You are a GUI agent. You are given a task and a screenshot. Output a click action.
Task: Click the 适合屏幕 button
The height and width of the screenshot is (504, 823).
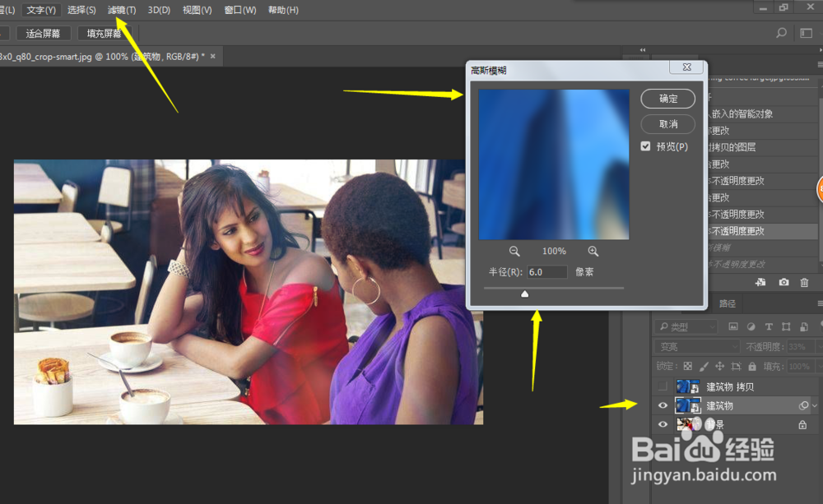pos(43,34)
